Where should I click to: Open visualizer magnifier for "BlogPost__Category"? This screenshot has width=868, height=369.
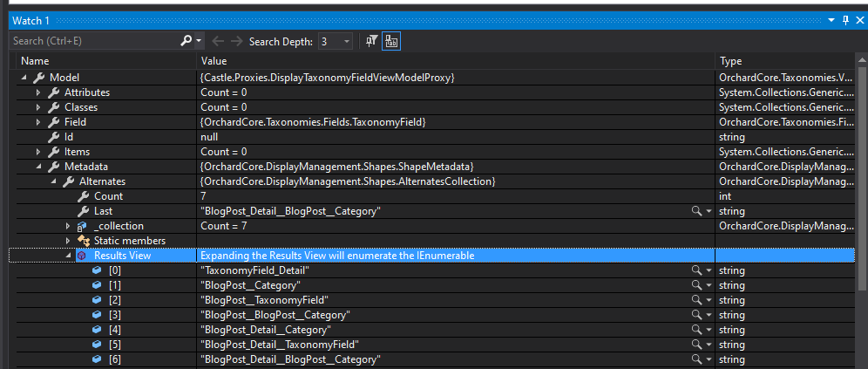pyautogui.click(x=696, y=285)
